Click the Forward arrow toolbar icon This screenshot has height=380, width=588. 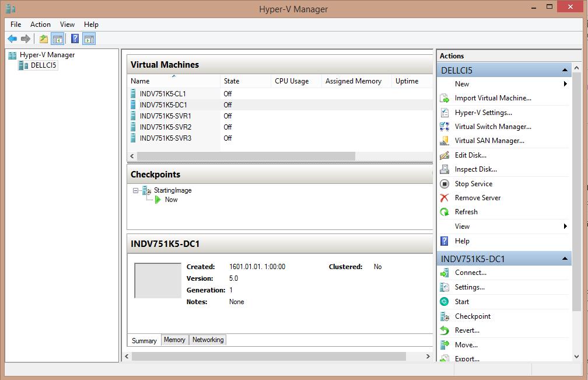(26, 39)
